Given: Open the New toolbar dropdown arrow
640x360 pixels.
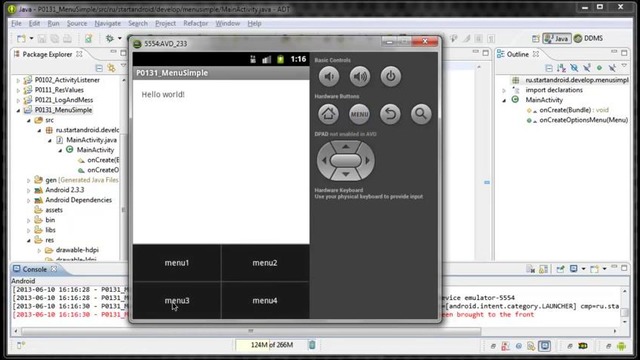Looking at the screenshot, I should point(31,38).
